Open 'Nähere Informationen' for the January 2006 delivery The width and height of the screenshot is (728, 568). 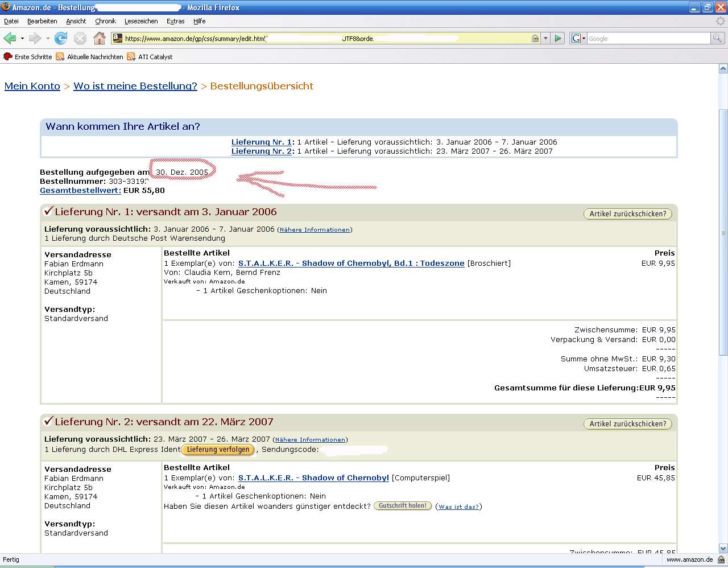[315, 229]
